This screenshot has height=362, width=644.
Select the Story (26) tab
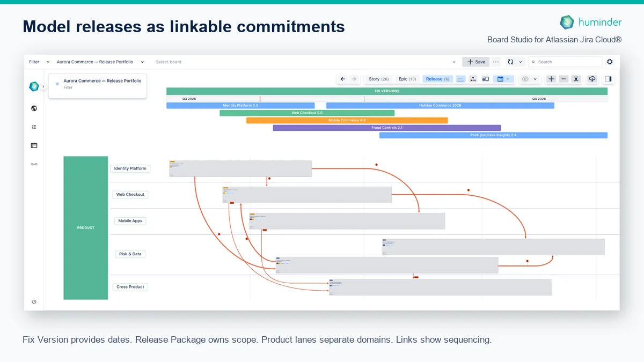[379, 79]
